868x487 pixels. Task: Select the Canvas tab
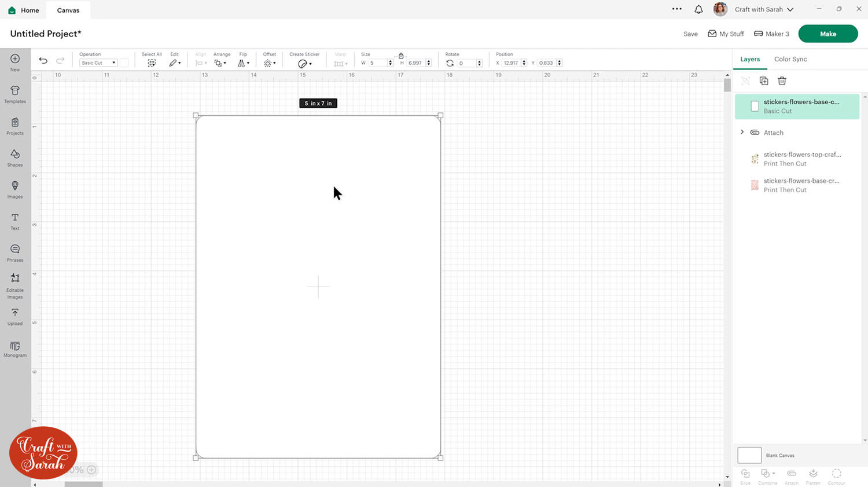[x=68, y=10]
